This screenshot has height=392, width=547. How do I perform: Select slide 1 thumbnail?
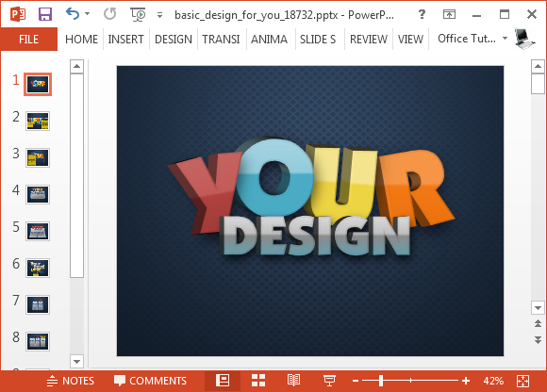click(38, 84)
